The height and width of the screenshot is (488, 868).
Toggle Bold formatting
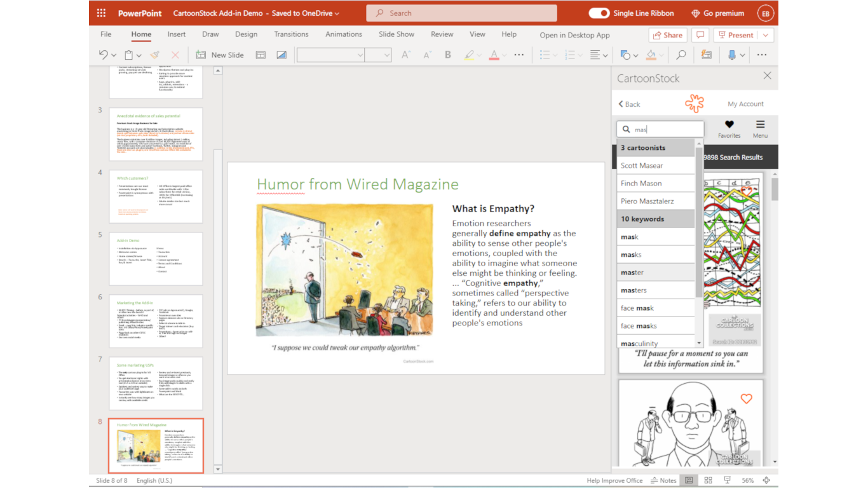(448, 55)
